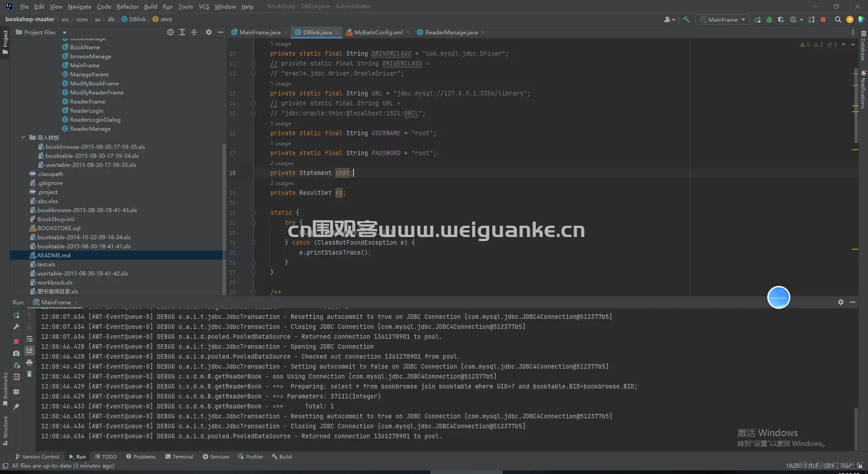Collapse all nodes in Project panel
The height and width of the screenshot is (474, 868).
(194, 32)
